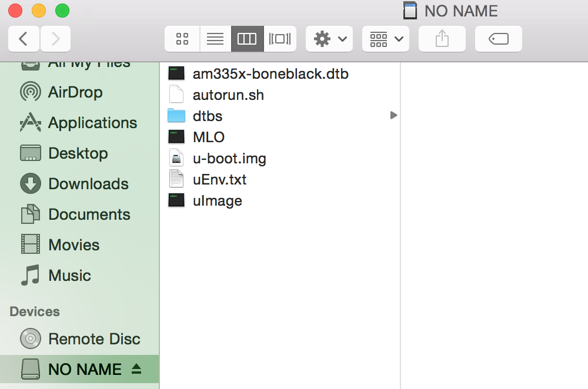Go to the Downloads folder
This screenshot has height=389, width=588.
[88, 184]
